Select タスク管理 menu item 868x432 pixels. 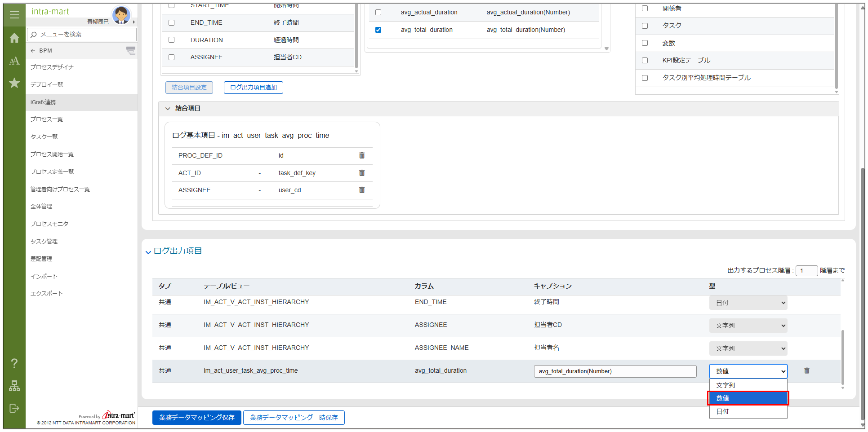click(44, 242)
